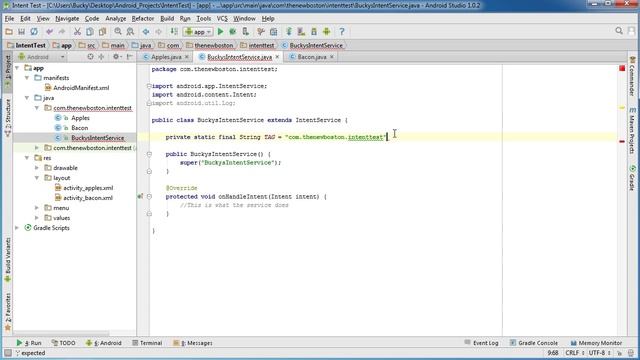Open the Event Log
The height and width of the screenshot is (360, 640).
pyautogui.click(x=482, y=343)
